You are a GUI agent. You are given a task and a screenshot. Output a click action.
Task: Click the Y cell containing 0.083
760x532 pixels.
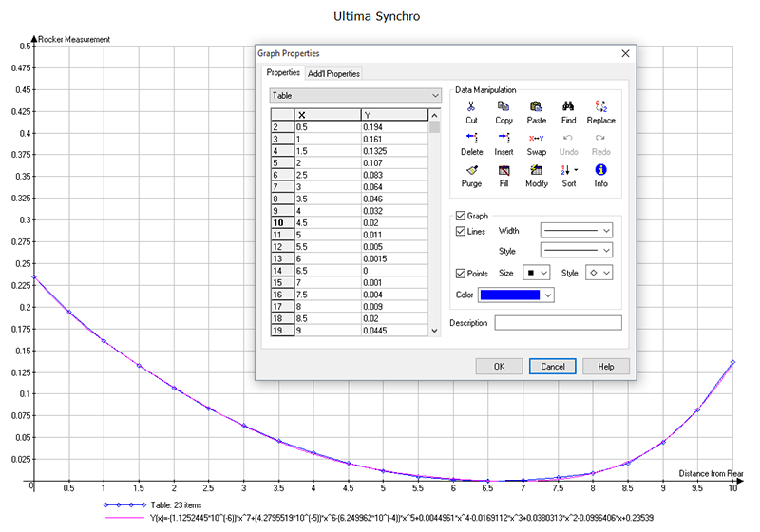(394, 175)
